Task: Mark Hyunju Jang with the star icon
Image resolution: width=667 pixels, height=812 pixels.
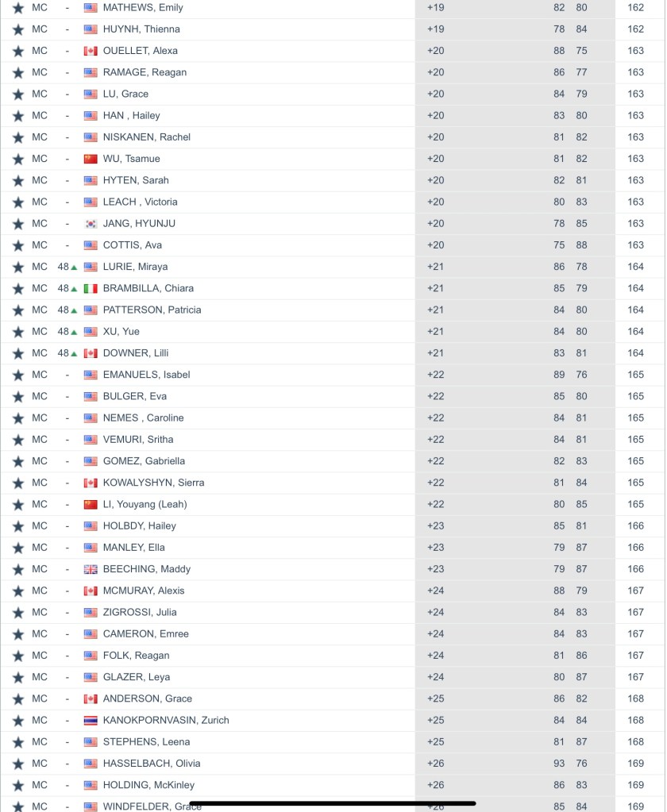Action: pyautogui.click(x=18, y=224)
